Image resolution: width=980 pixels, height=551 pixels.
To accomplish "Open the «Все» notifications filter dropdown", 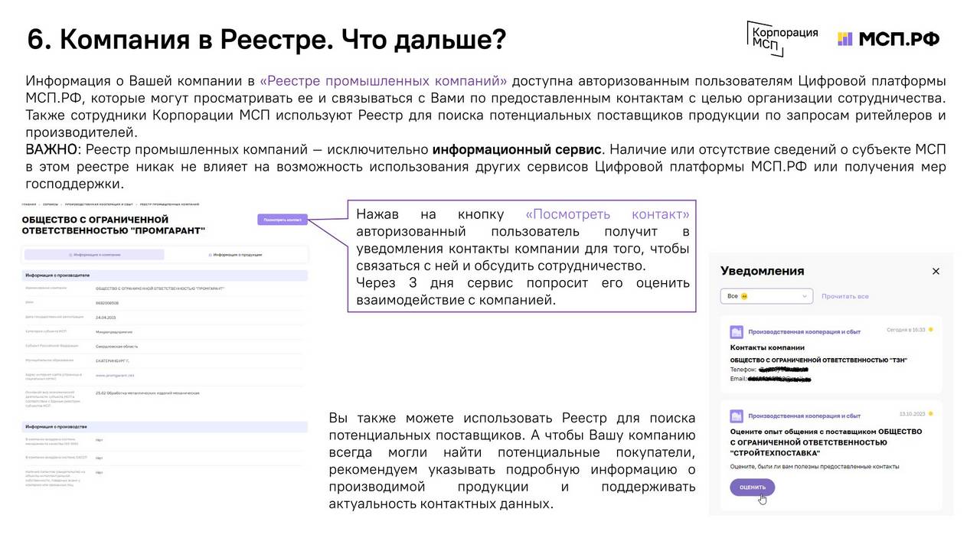I will click(766, 296).
